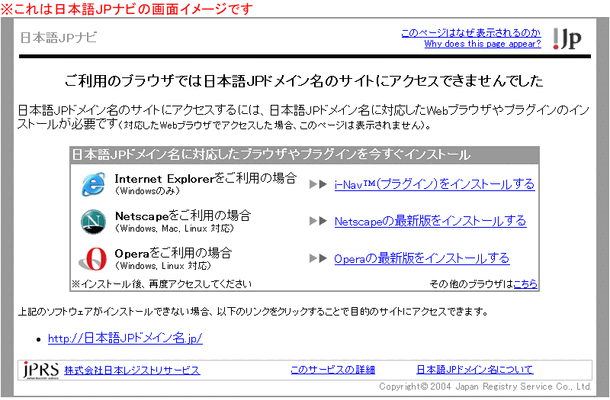Image resolution: width=610 pixels, height=400 pixels.
Task: Open the 'Why does this page appear?' link
Action: click(482, 44)
